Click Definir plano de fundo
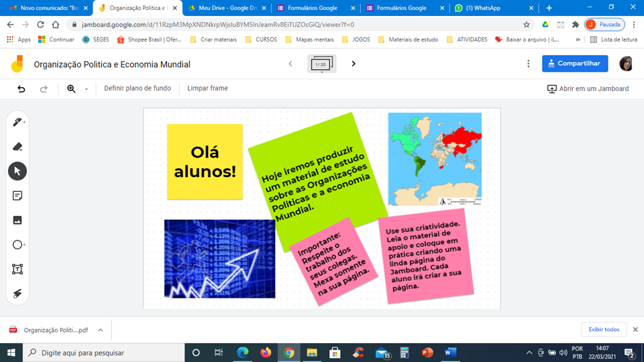The height and width of the screenshot is (362, 644). pos(138,88)
